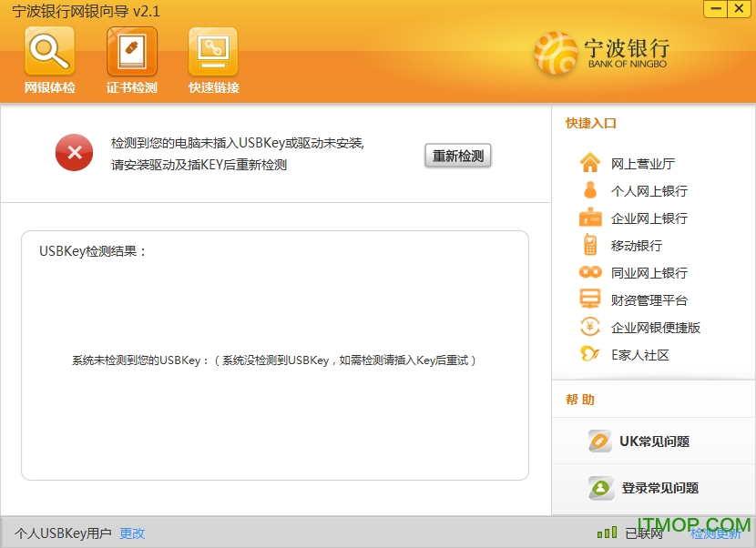This screenshot has width=756, height=548.
Task: Open the 证书检测 certificate detection tool
Action: (x=131, y=59)
